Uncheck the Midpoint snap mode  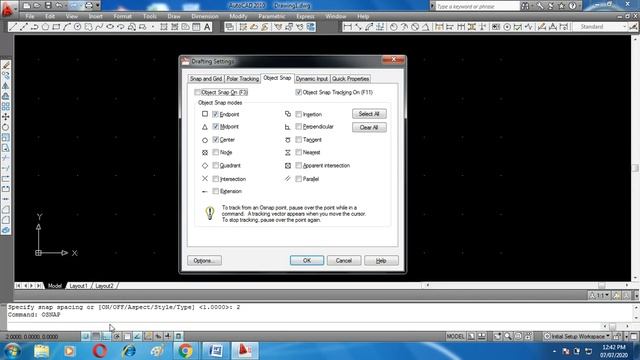[216, 127]
